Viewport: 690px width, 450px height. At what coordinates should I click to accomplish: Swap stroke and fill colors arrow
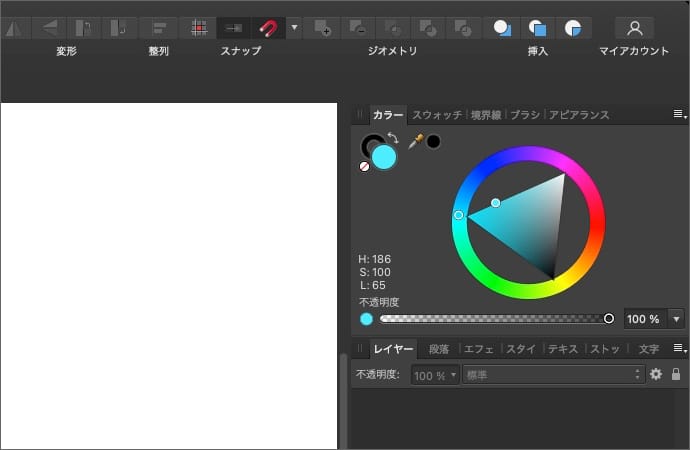[x=393, y=139]
